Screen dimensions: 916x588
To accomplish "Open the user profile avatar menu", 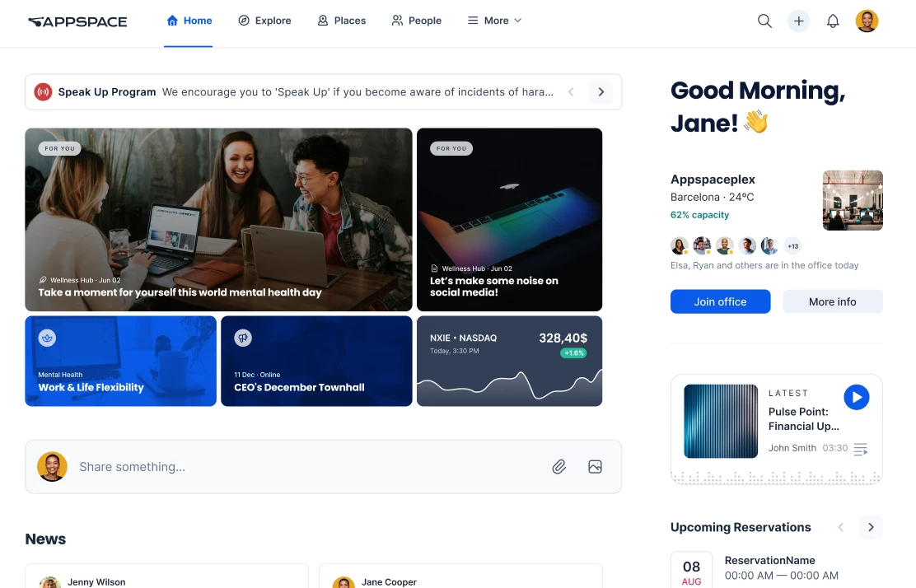I will tap(867, 21).
